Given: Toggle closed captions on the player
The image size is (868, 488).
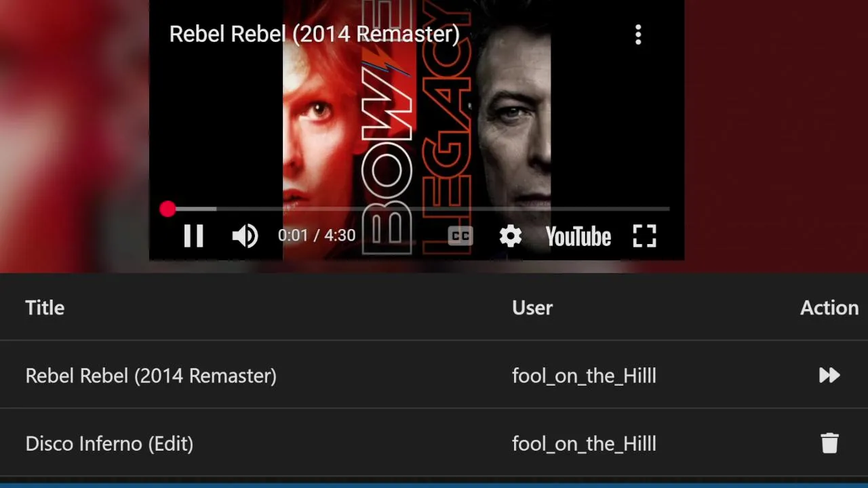Looking at the screenshot, I should click(460, 236).
